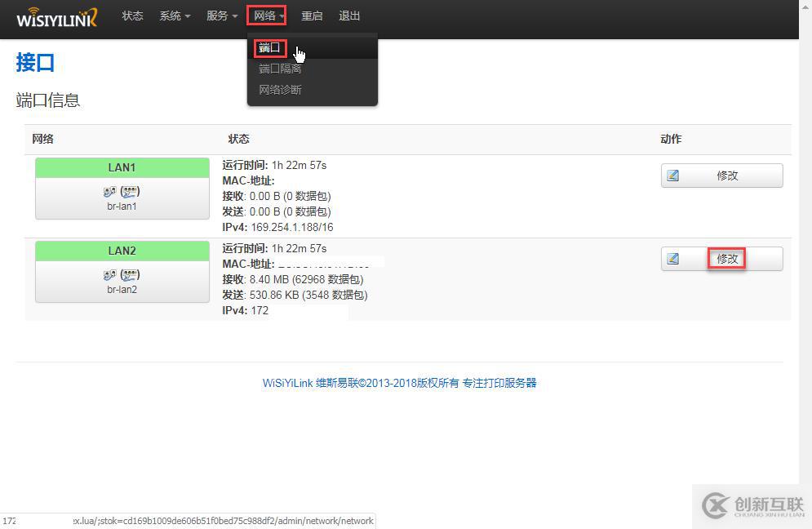
Task: Choose the 端口隔离 menu entry
Action: [280, 68]
